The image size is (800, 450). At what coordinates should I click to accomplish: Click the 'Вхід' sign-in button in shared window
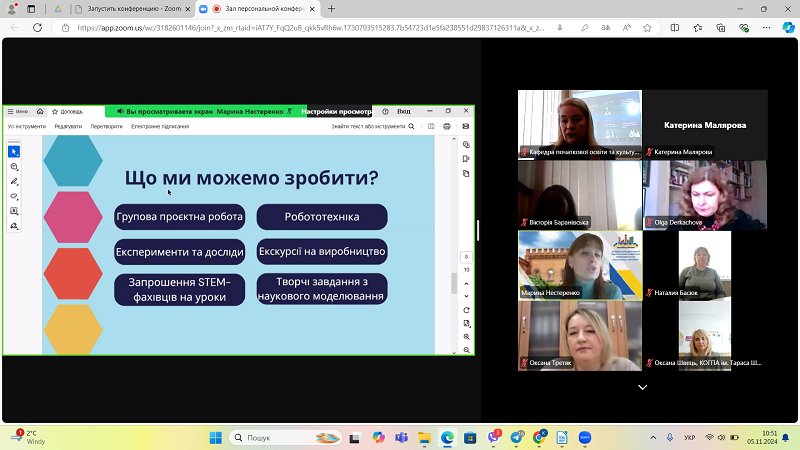pyautogui.click(x=404, y=111)
